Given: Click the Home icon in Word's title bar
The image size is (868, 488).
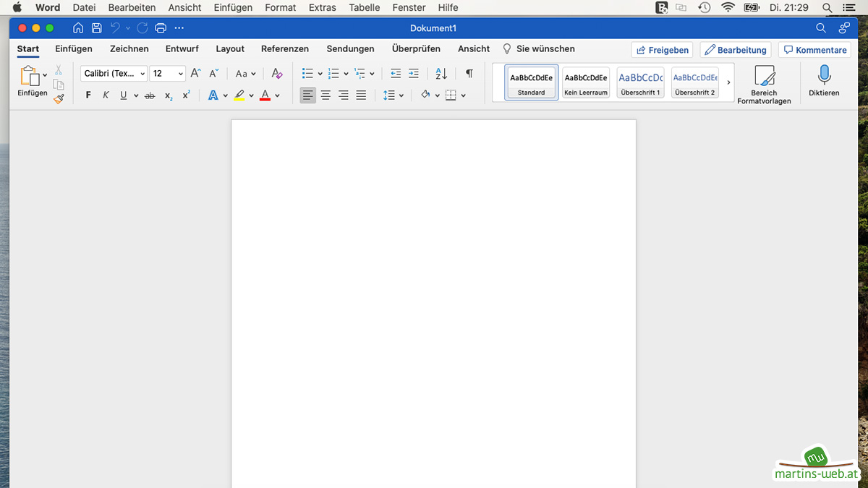Looking at the screenshot, I should 78,28.
